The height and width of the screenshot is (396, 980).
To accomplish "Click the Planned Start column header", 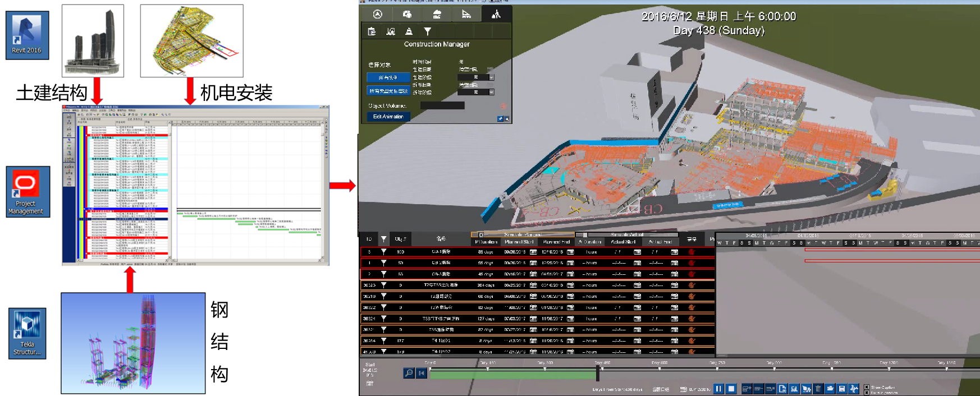I will 519,242.
